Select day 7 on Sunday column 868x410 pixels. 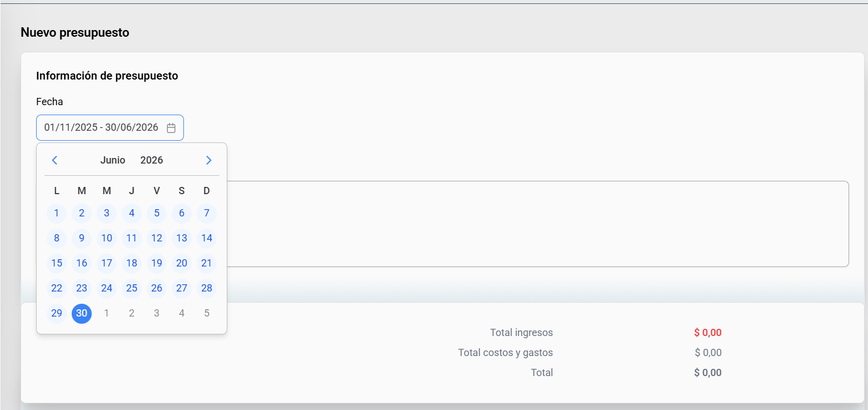tap(207, 213)
